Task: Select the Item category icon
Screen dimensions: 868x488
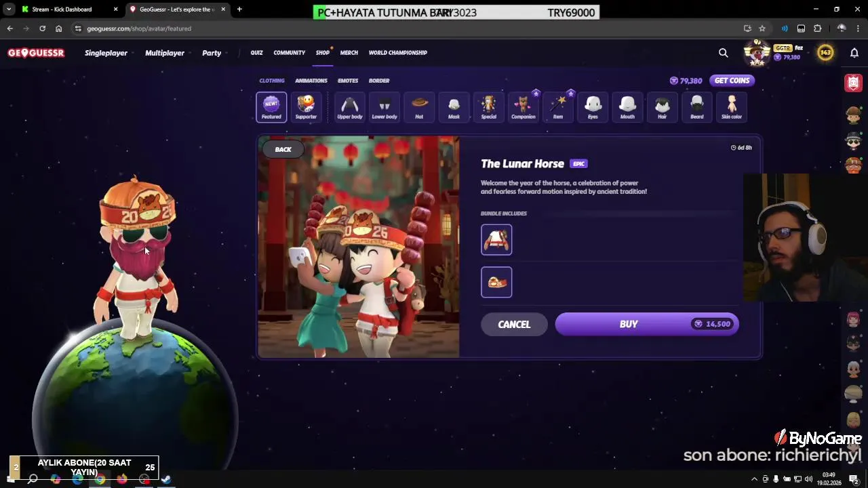Action: click(558, 107)
